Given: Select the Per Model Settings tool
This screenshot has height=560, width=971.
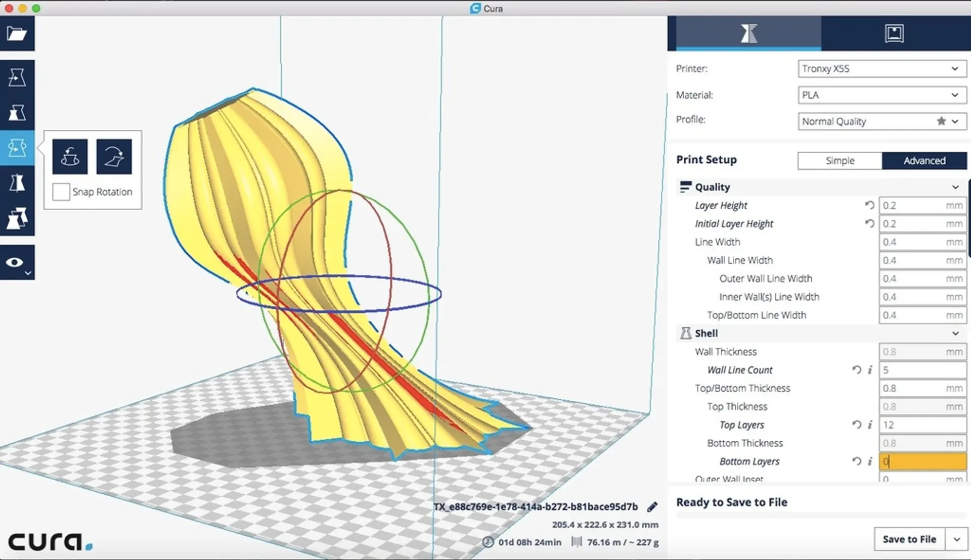Looking at the screenshot, I should (17, 218).
